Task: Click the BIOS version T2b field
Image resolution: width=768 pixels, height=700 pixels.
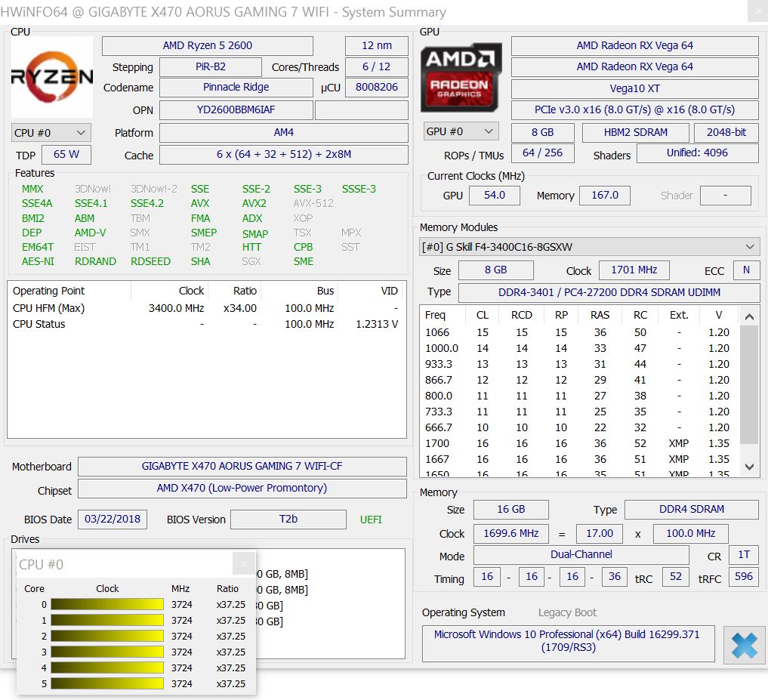Action: coord(288,520)
